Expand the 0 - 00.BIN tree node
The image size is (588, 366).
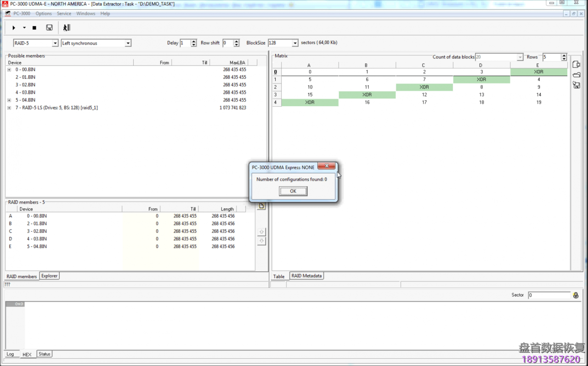[x=9, y=70]
